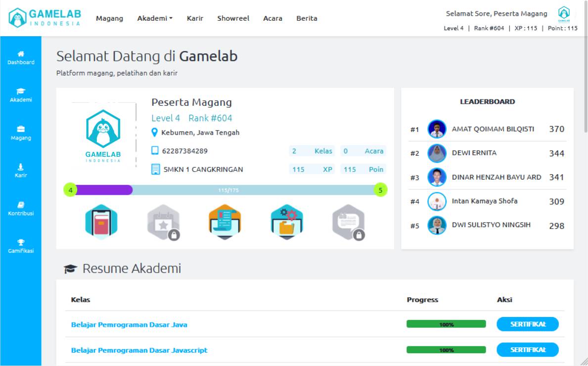The height and width of the screenshot is (366, 588).
Task: Click the name AMAT QOIMAM BILQISTI
Action: 493,129
